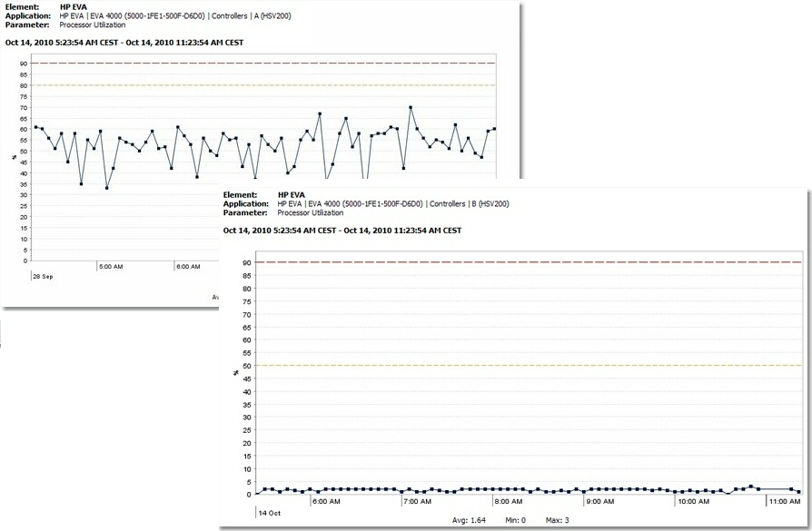Click '5:00 AM' tick on Controller A chart
Viewport: 812px width, 531px height.
pyautogui.click(x=111, y=267)
